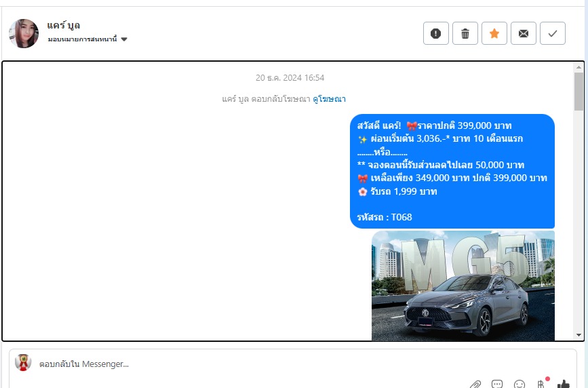Click the ดูโฆษณา ad link

click(x=329, y=99)
